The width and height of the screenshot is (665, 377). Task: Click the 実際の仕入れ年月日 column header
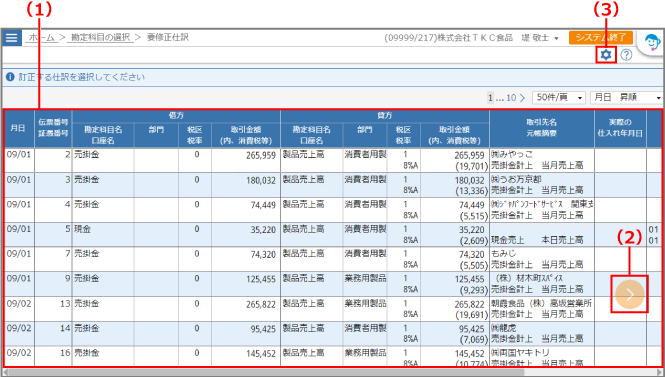coord(620,128)
